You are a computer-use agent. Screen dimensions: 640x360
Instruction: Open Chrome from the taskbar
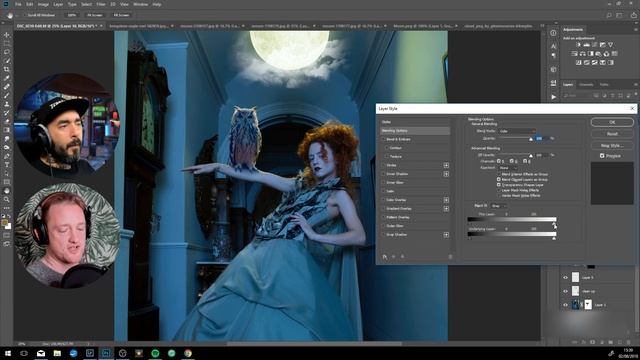coord(188,353)
